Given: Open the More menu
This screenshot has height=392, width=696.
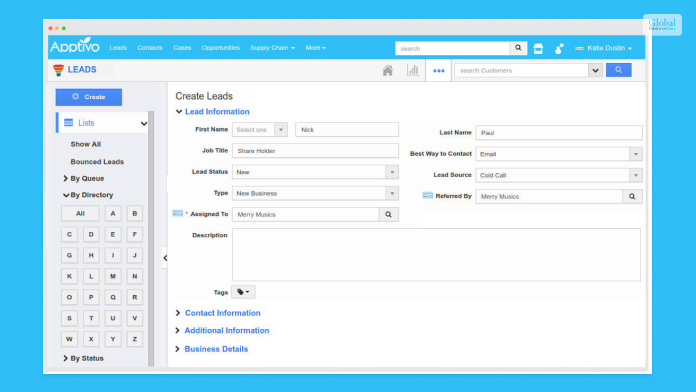Looking at the screenshot, I should point(315,48).
